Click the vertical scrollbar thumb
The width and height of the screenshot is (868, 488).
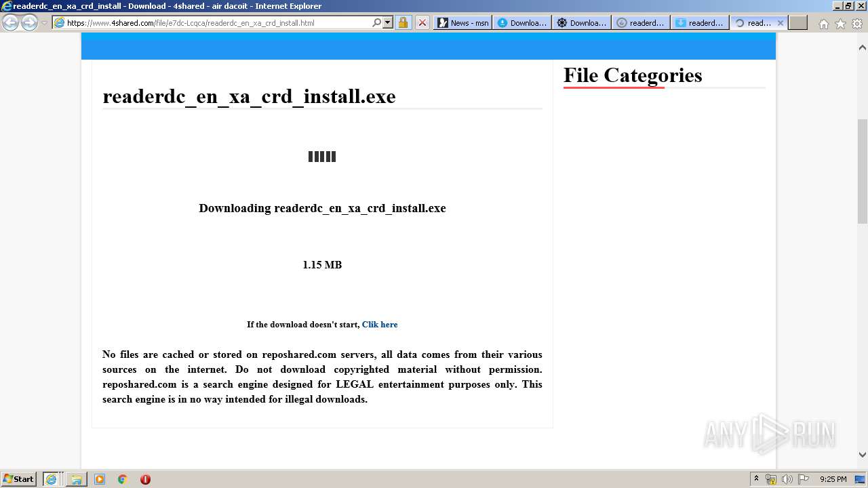tap(863, 171)
